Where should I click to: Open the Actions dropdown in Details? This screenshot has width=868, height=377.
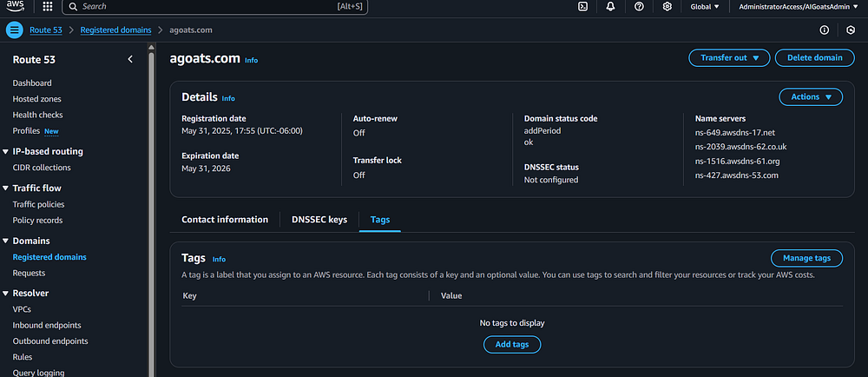pyautogui.click(x=811, y=97)
